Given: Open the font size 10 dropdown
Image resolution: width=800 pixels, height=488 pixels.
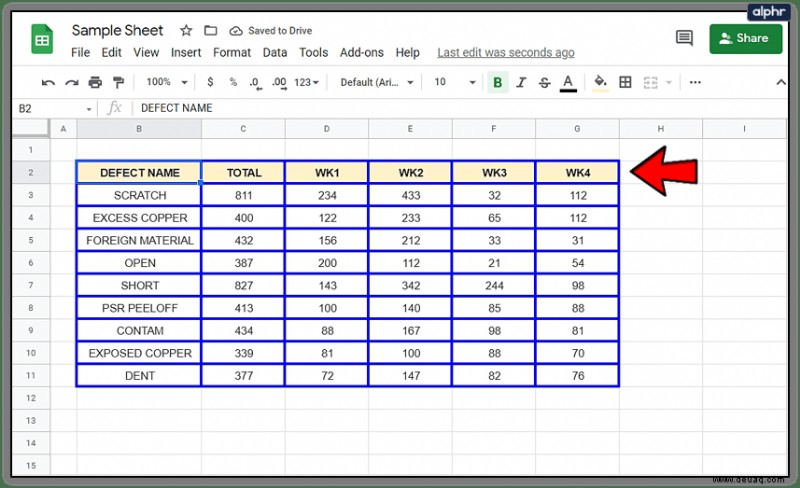Looking at the screenshot, I should click(x=455, y=82).
